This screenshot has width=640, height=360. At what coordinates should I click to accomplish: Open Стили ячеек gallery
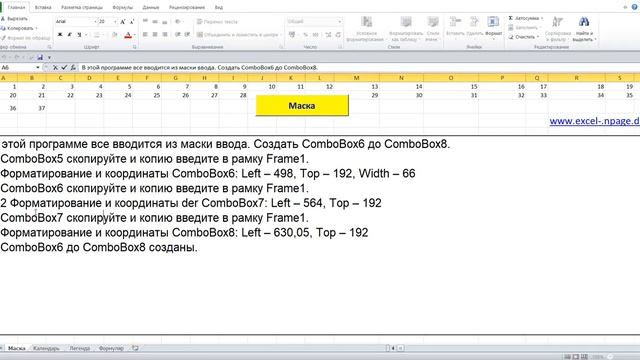click(x=433, y=29)
